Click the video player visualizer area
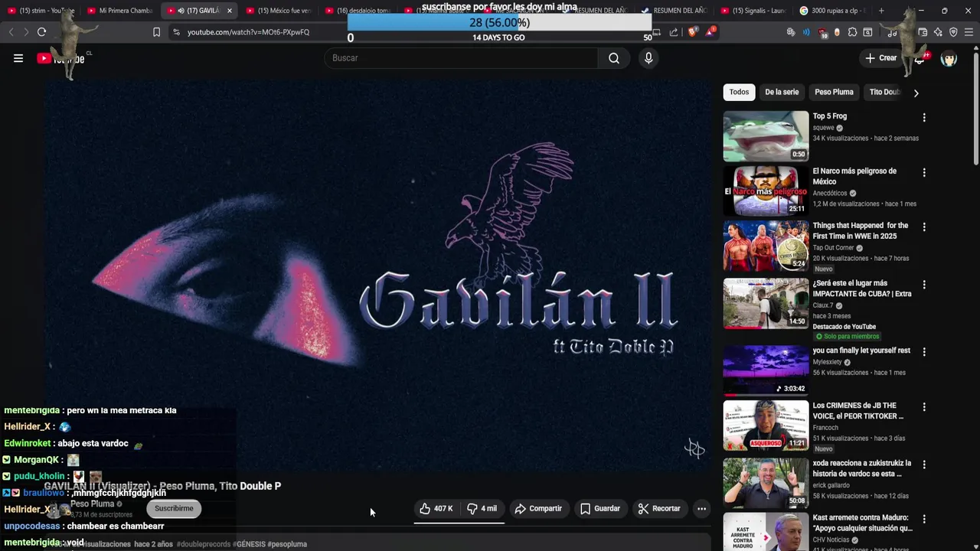The width and height of the screenshot is (980, 551). 377,275
